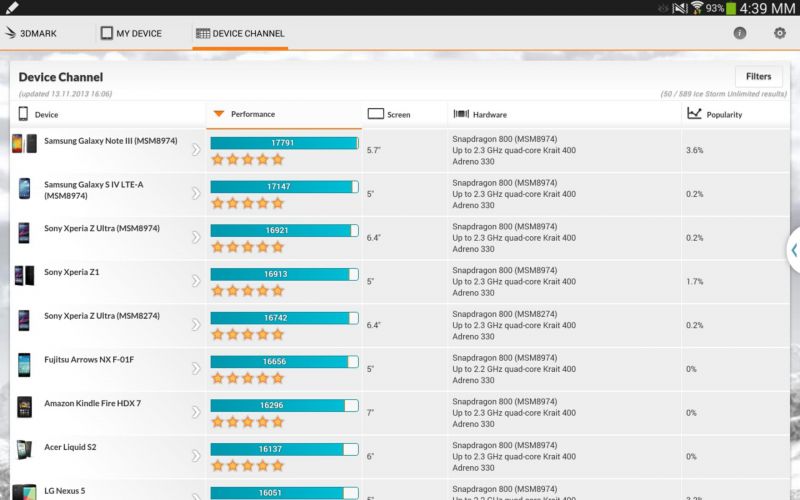Tap Sony Xperia Z1 device thumbnail

pyautogui.click(x=24, y=276)
